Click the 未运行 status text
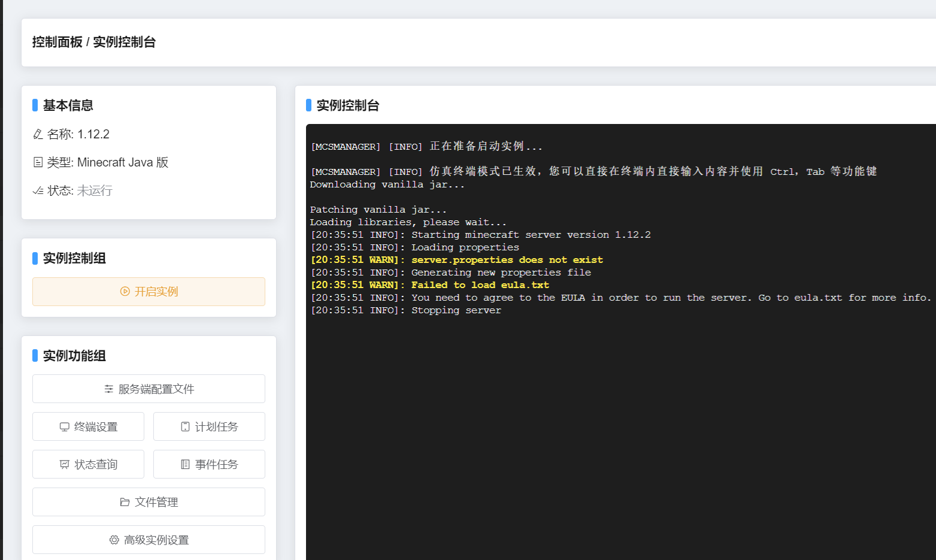Image resolution: width=936 pixels, height=560 pixels. (95, 190)
